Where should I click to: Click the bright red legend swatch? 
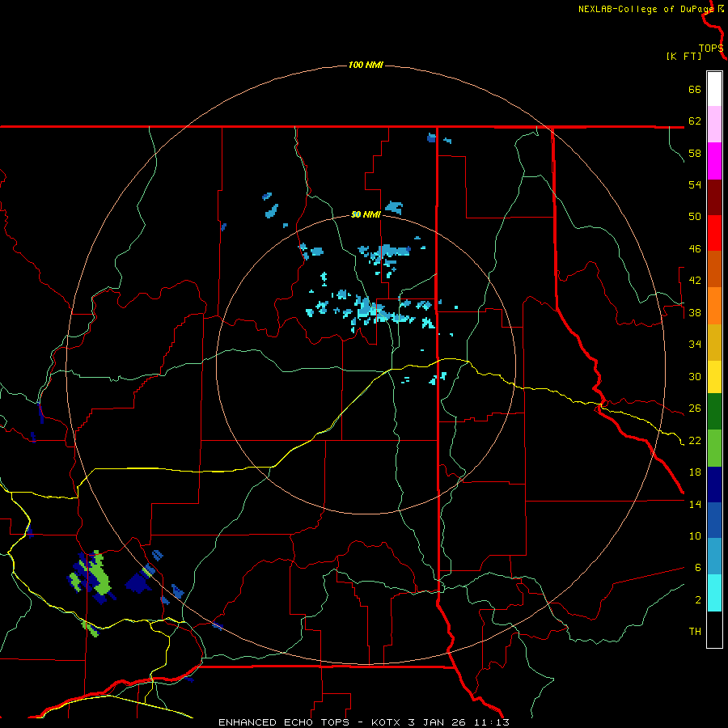point(714,233)
